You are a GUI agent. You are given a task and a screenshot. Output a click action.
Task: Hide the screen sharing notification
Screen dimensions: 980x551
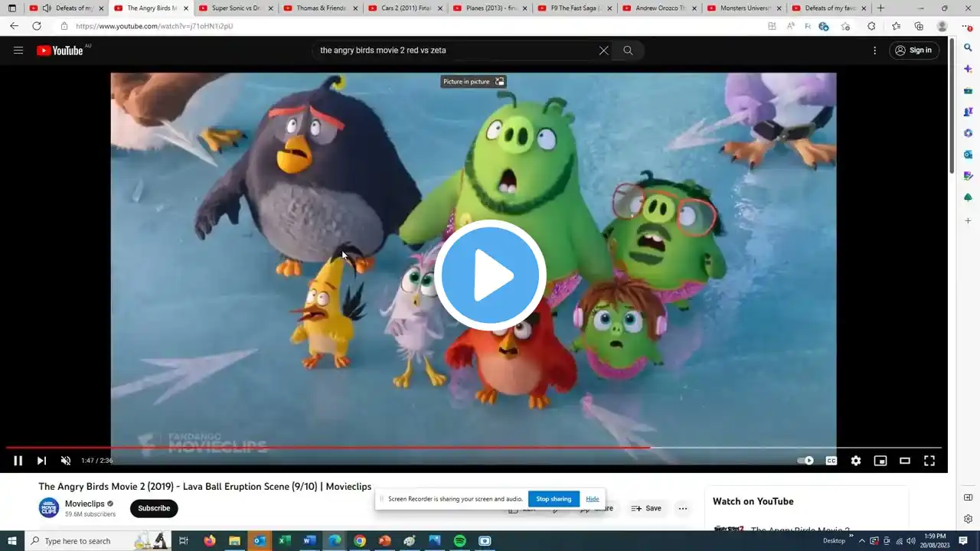(x=593, y=499)
